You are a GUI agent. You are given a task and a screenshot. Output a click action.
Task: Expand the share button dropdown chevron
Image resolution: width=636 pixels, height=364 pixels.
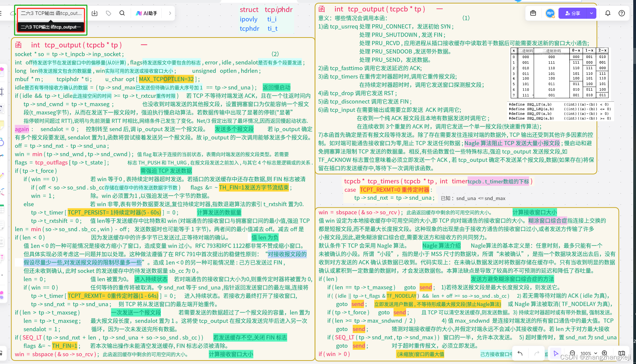(x=591, y=13)
